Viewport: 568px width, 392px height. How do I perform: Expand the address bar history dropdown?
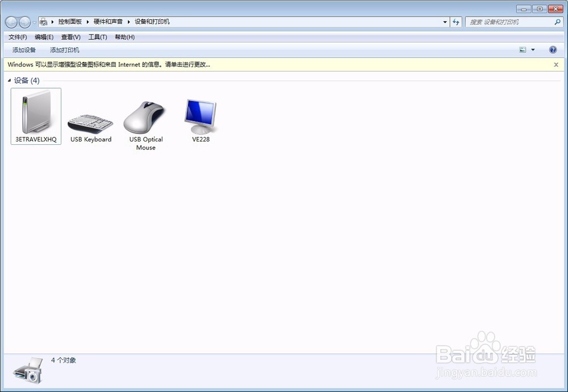pyautogui.click(x=445, y=22)
